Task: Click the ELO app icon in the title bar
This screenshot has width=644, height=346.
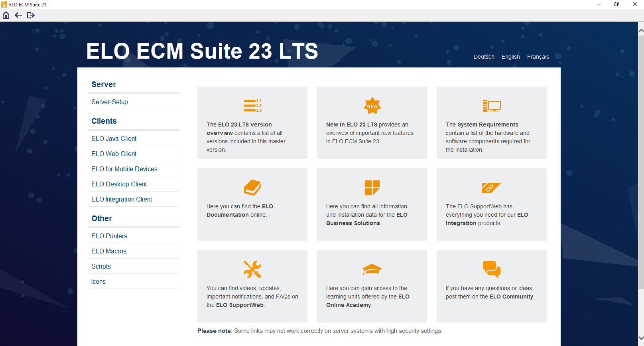Action: click(x=4, y=4)
